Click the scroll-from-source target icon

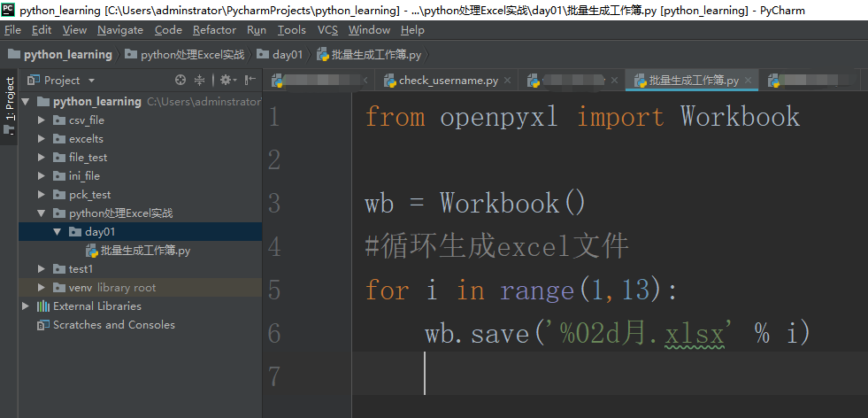[x=180, y=81]
